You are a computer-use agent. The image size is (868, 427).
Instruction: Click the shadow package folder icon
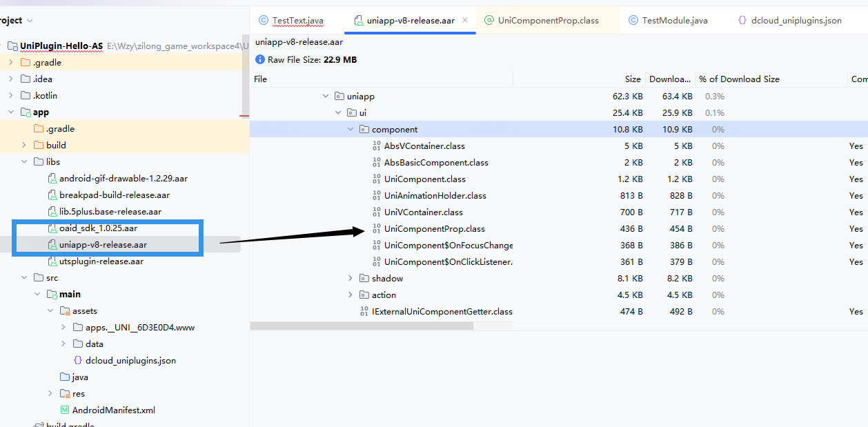(x=364, y=279)
